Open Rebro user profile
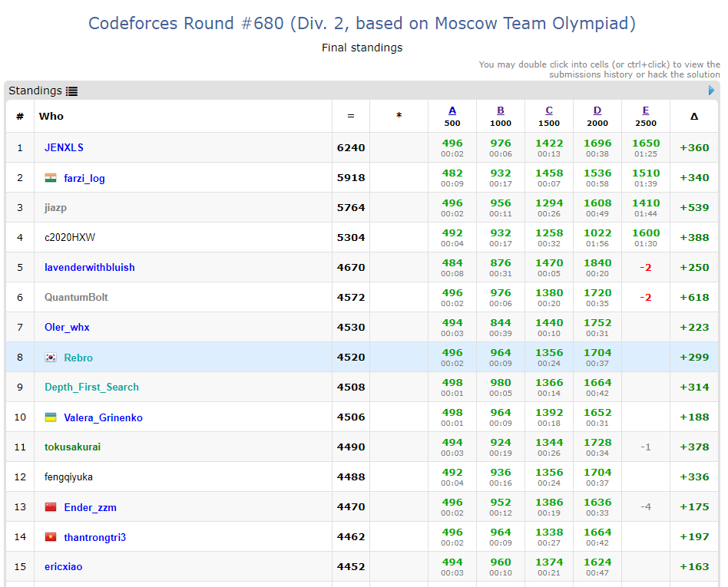The width and height of the screenshot is (728, 587). [78, 358]
